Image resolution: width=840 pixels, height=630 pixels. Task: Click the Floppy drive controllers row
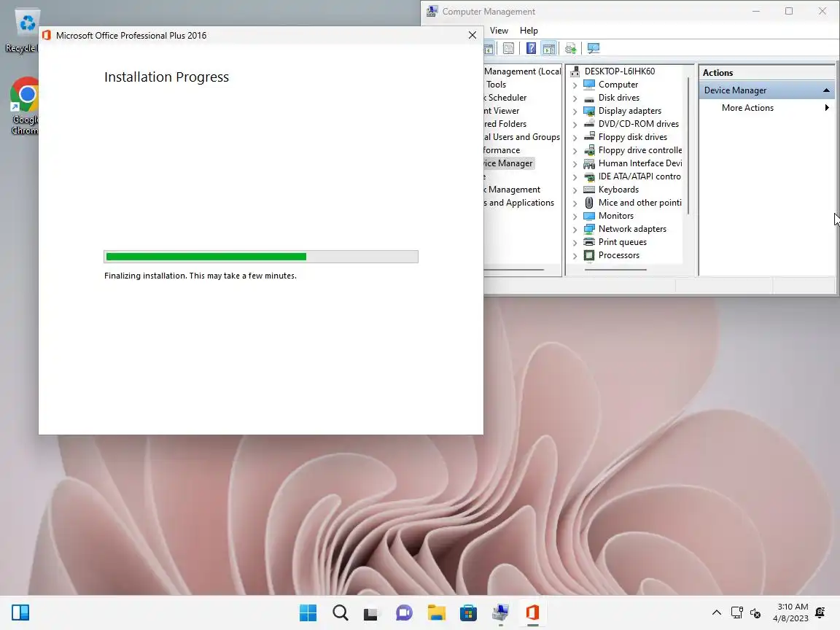633,150
